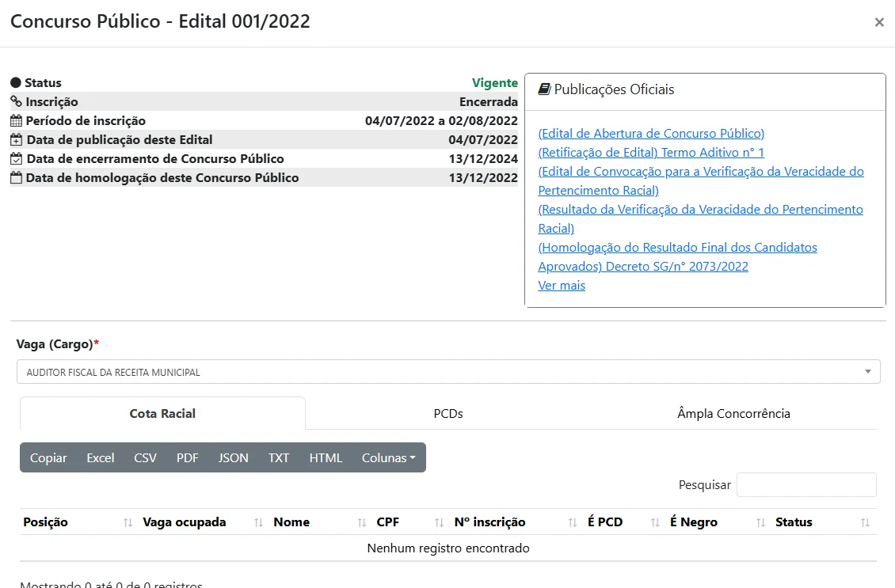Viewport: 895px width, 588px height.
Task: Click calendar-plus icon for Data de publicação
Action: pos(16,139)
